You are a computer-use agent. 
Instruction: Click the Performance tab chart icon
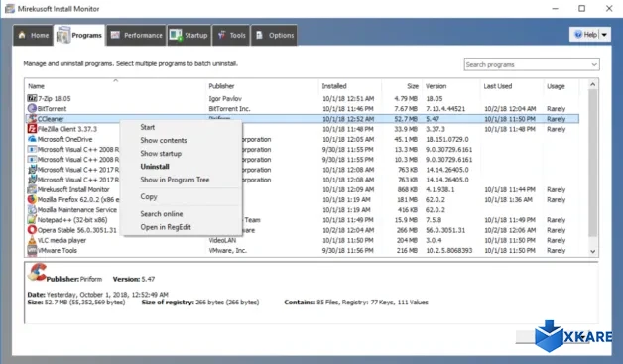[x=115, y=35]
